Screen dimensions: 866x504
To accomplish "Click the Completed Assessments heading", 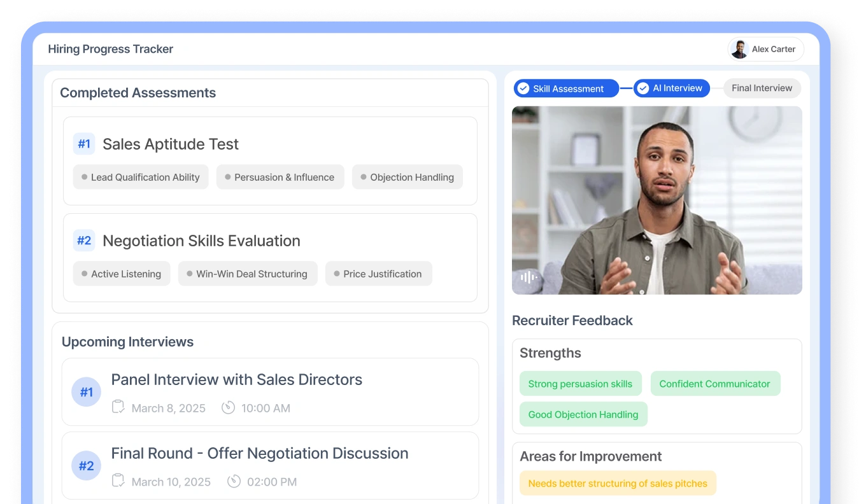I will click(x=138, y=93).
